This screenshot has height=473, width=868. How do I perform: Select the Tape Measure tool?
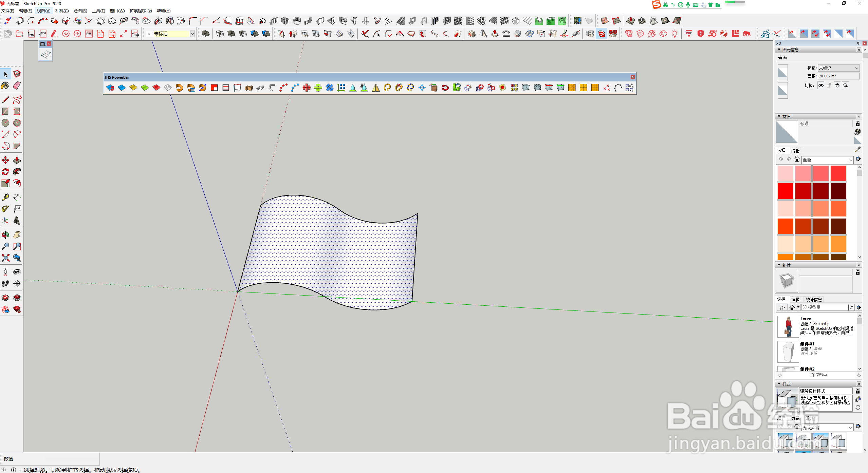5,197
